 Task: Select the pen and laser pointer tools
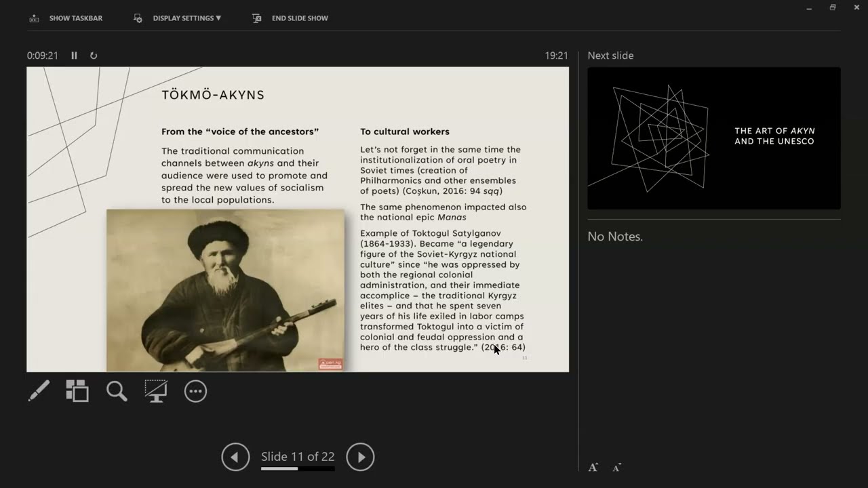click(39, 391)
